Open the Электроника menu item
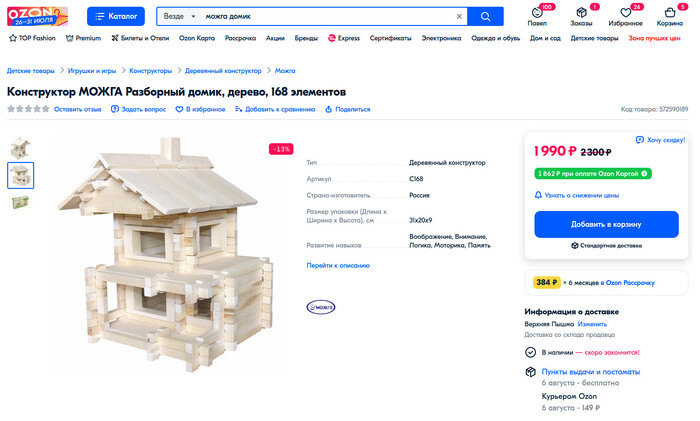Viewport: 700px width, 421px height. [441, 38]
